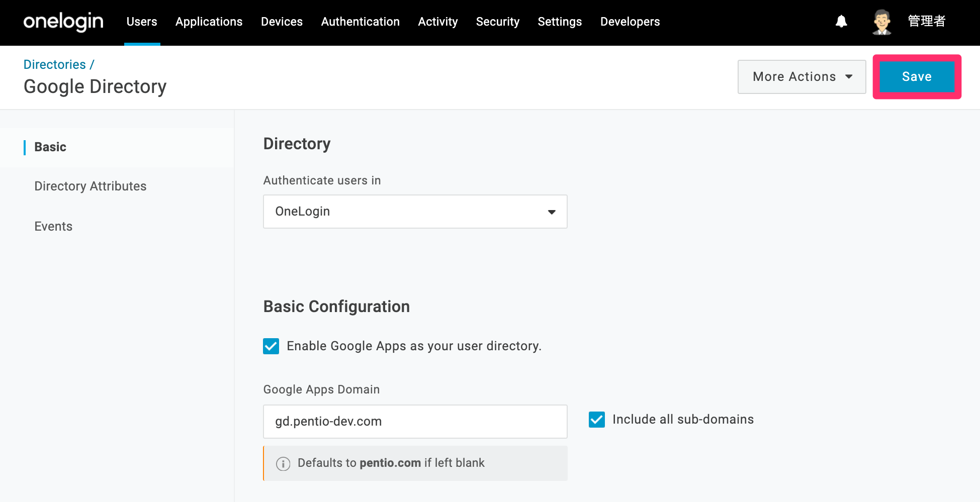Open the Developers menu

click(630, 22)
